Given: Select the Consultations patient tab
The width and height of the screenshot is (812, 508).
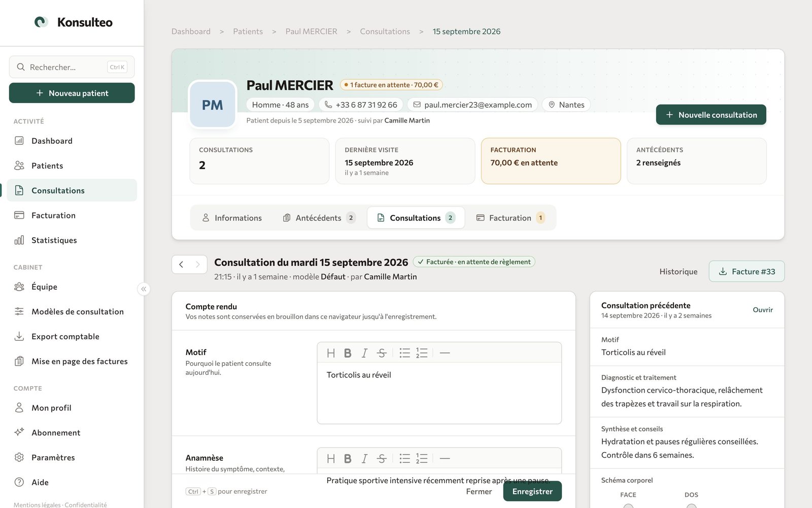Looking at the screenshot, I should [x=416, y=218].
